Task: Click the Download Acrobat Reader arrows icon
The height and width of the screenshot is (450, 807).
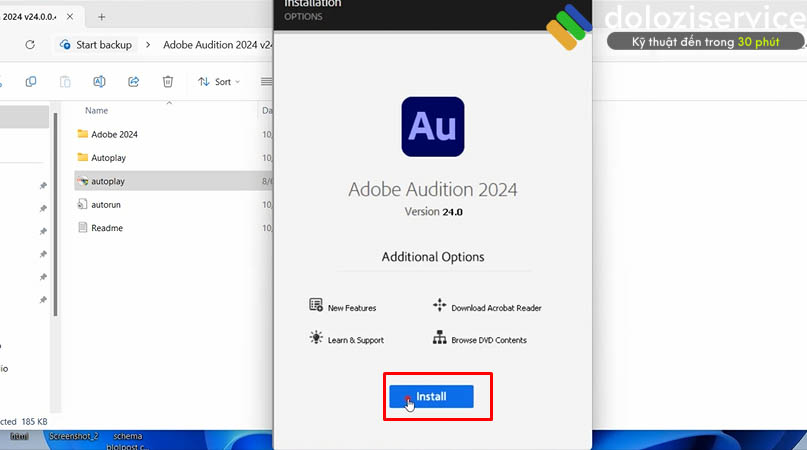Action: pyautogui.click(x=440, y=305)
